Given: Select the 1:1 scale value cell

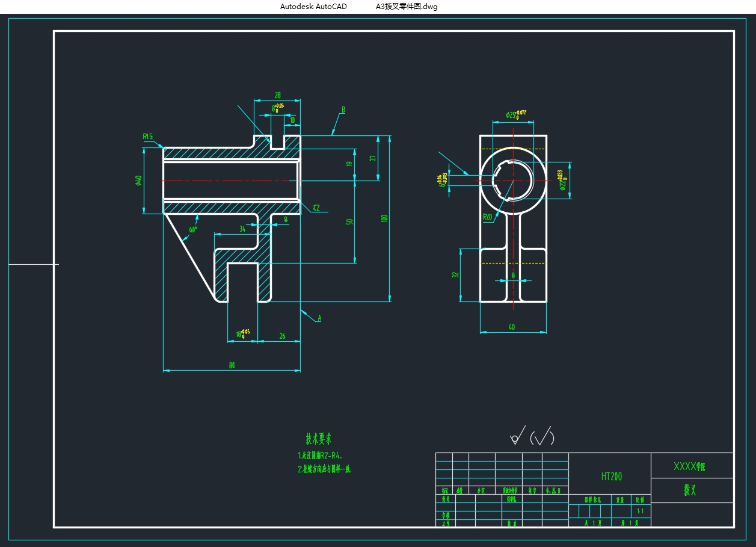Looking at the screenshot, I should pos(640,511).
